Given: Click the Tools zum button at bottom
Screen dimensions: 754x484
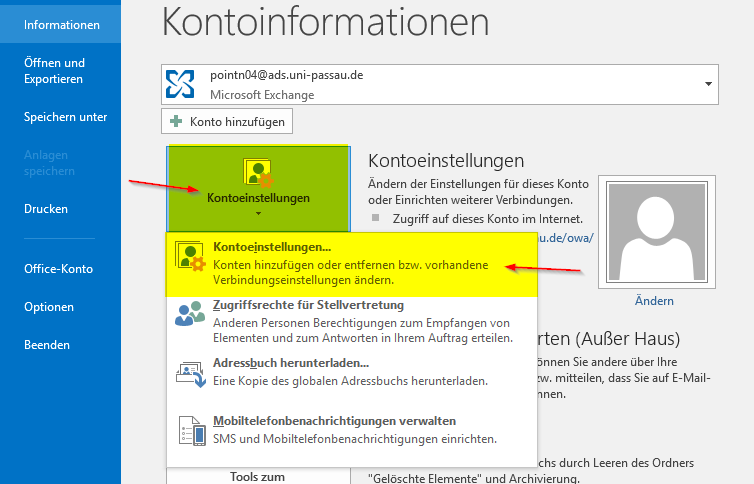Looking at the screenshot, I should tap(258, 476).
